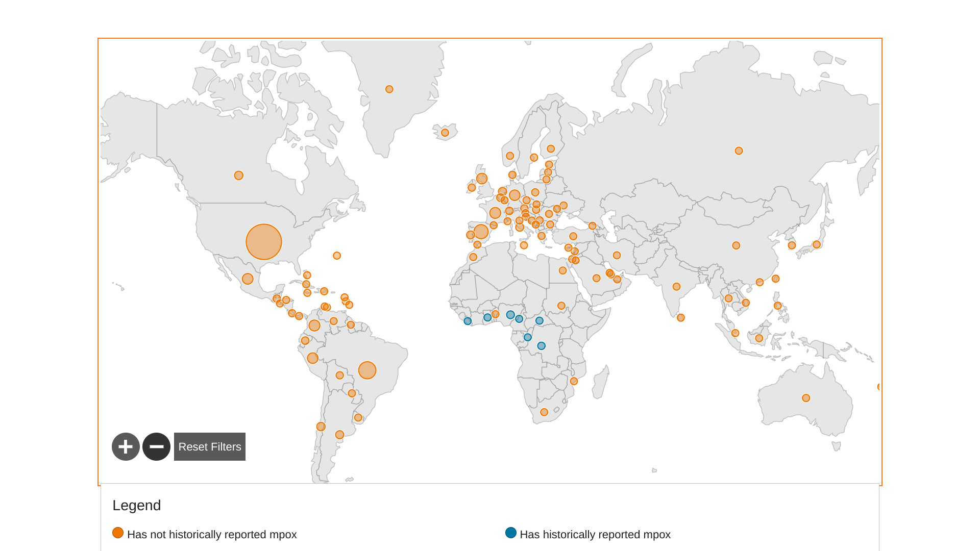980x551 pixels.
Task: Click the Mexico case bubble
Action: point(248,279)
